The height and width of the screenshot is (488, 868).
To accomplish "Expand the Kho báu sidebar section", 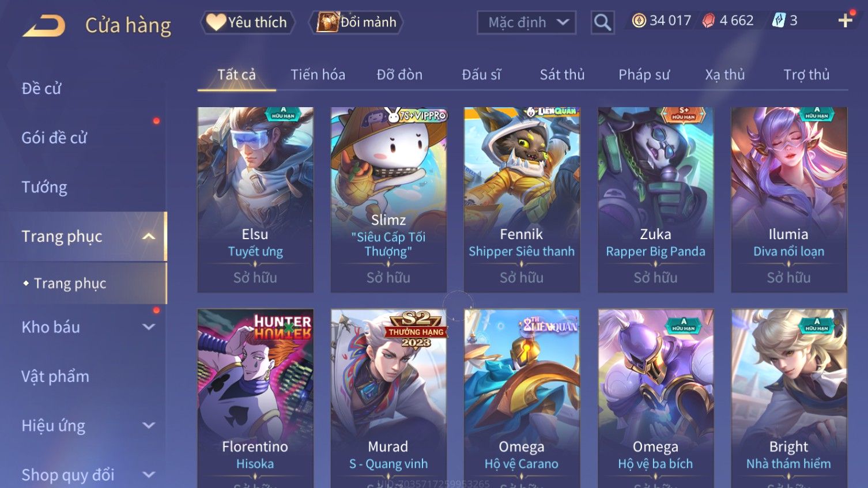I will click(x=149, y=327).
